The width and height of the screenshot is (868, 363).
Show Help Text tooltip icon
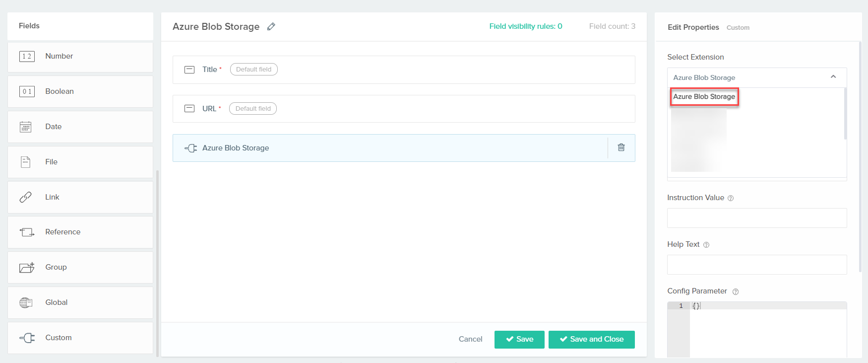point(706,245)
